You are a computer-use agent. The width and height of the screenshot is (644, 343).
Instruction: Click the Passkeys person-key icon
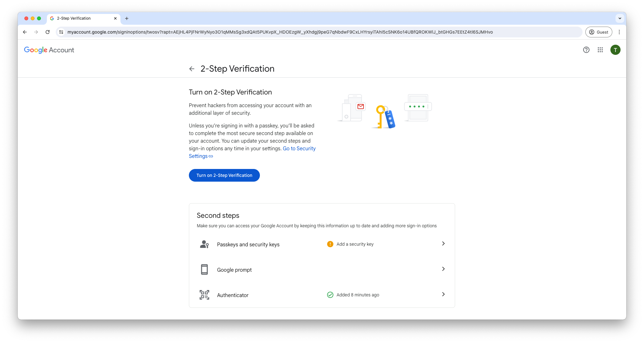coord(204,244)
